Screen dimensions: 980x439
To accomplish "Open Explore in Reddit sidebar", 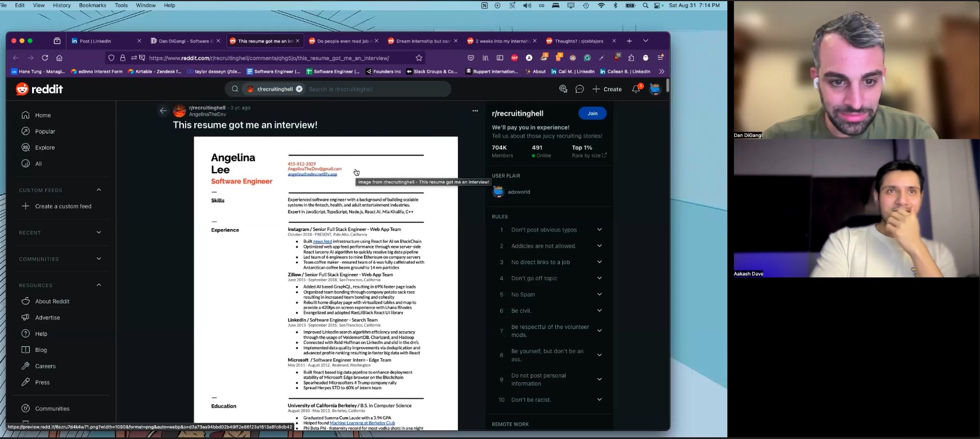I will click(45, 147).
